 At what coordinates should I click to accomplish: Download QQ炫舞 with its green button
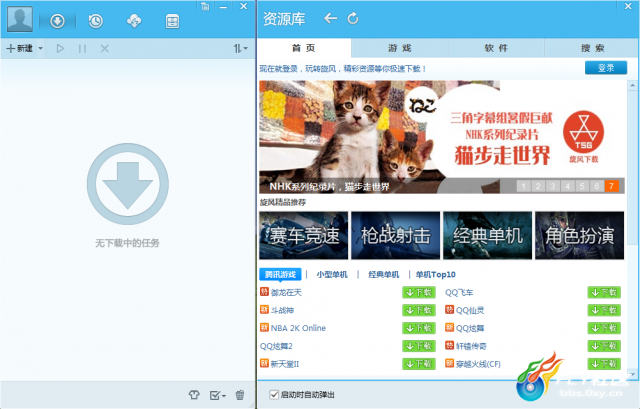pyautogui.click(x=604, y=328)
